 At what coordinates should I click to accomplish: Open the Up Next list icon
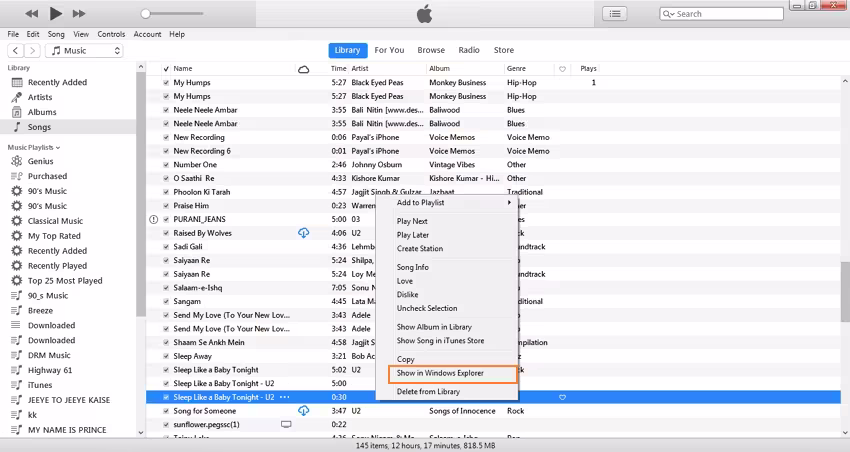click(615, 14)
